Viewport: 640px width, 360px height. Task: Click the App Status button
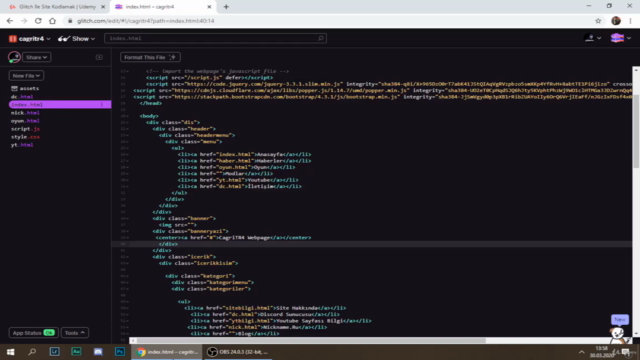pos(33,333)
